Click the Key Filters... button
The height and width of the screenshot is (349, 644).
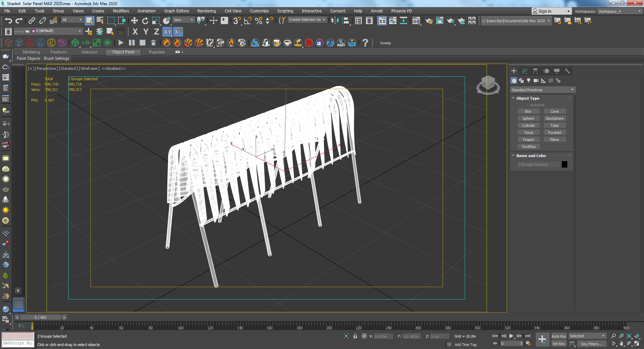click(591, 344)
